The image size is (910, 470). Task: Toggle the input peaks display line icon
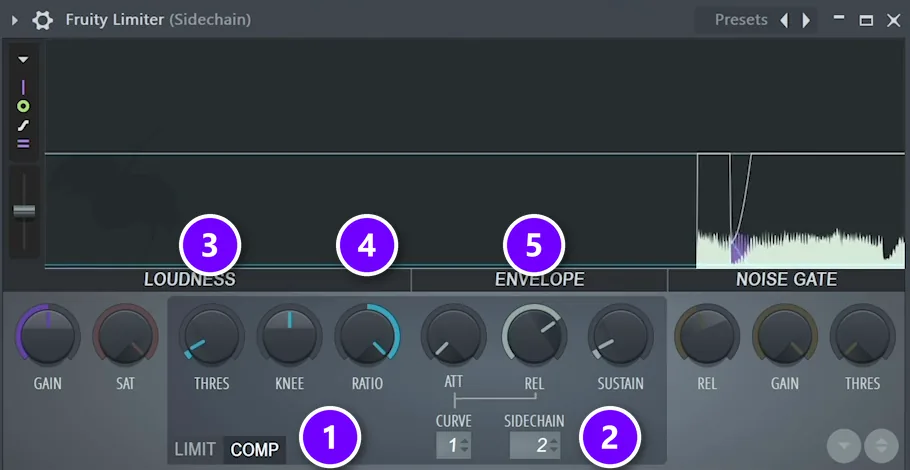coord(23,88)
